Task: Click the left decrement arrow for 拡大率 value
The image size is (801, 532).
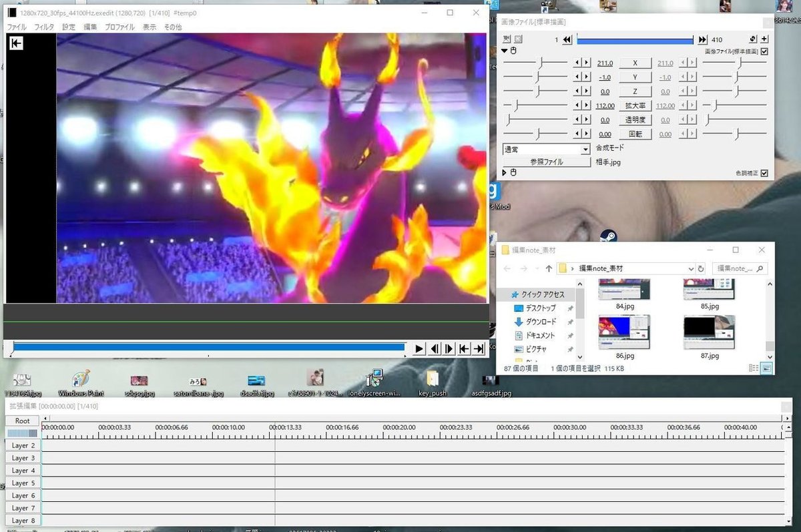Action: [x=578, y=105]
